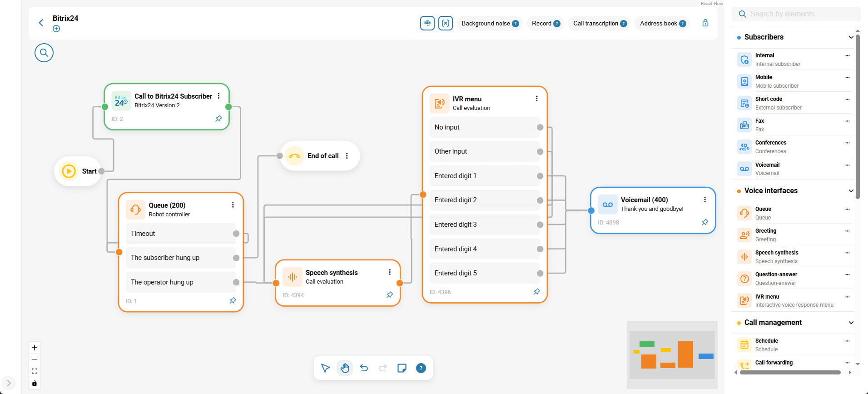Activate the hand pan tool

tap(345, 368)
